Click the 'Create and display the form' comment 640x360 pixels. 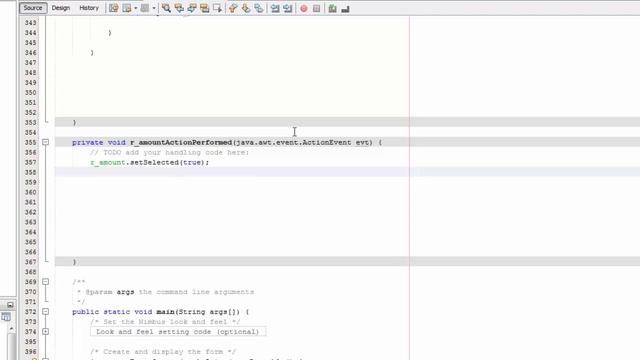(163, 351)
